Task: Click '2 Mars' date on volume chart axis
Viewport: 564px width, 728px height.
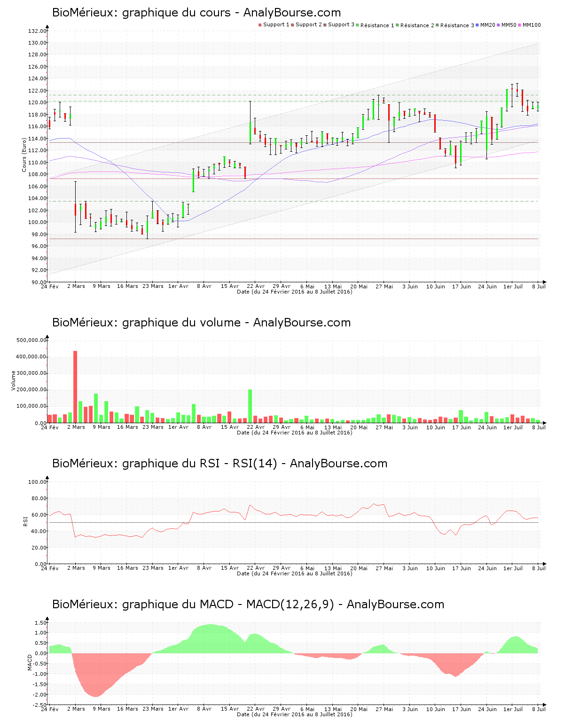Action: point(76,427)
